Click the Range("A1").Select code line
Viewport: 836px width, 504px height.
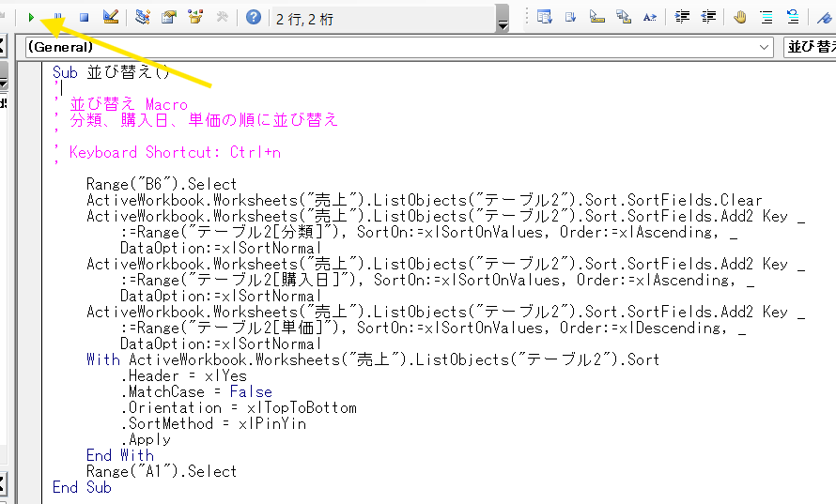click(x=162, y=471)
